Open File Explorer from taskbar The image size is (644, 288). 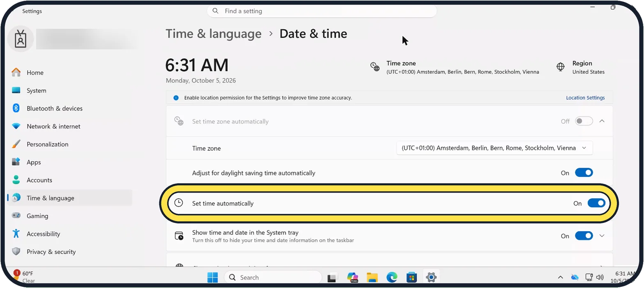(372, 277)
